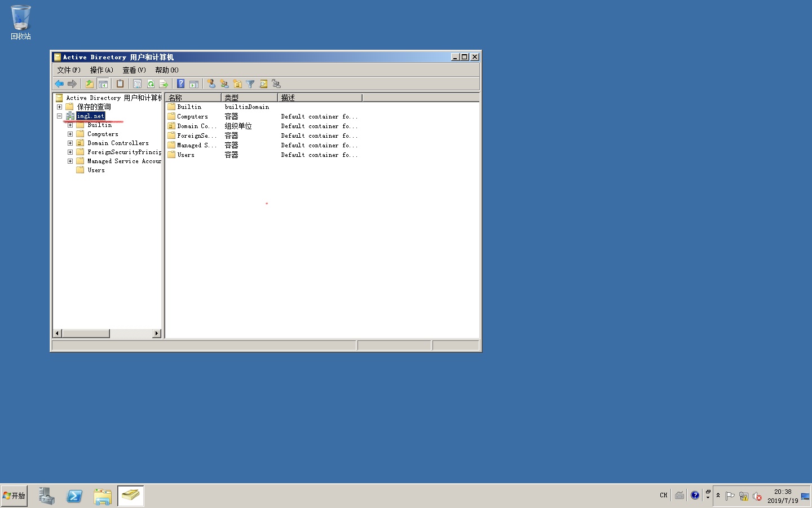Expand the Computers node in tree
Screen dimensions: 812x508
click(70, 134)
